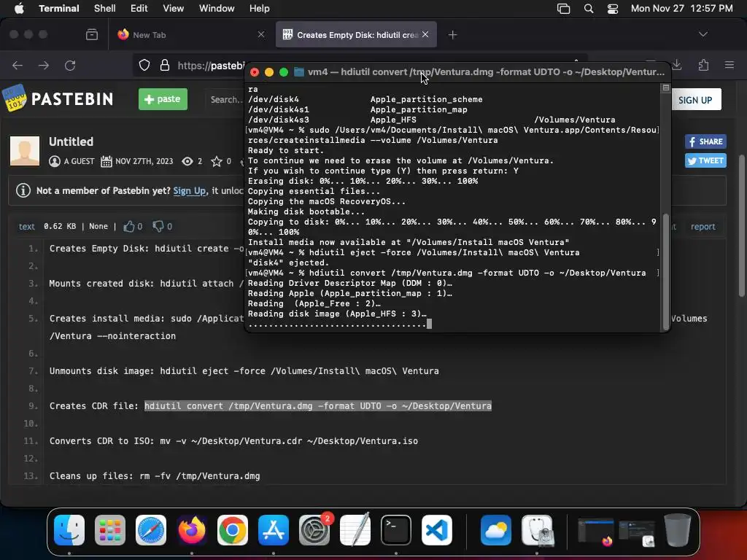Image resolution: width=747 pixels, height=560 pixels.
Task: Open the View menu
Action: [x=174, y=9]
